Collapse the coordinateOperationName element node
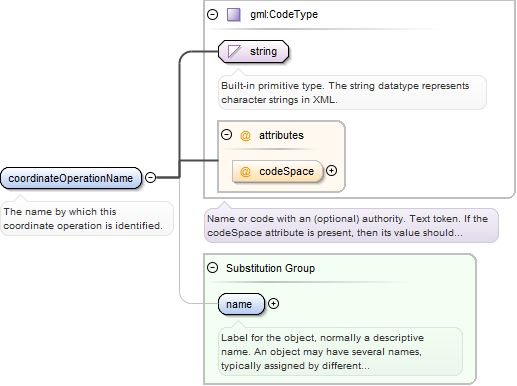 tap(151, 177)
